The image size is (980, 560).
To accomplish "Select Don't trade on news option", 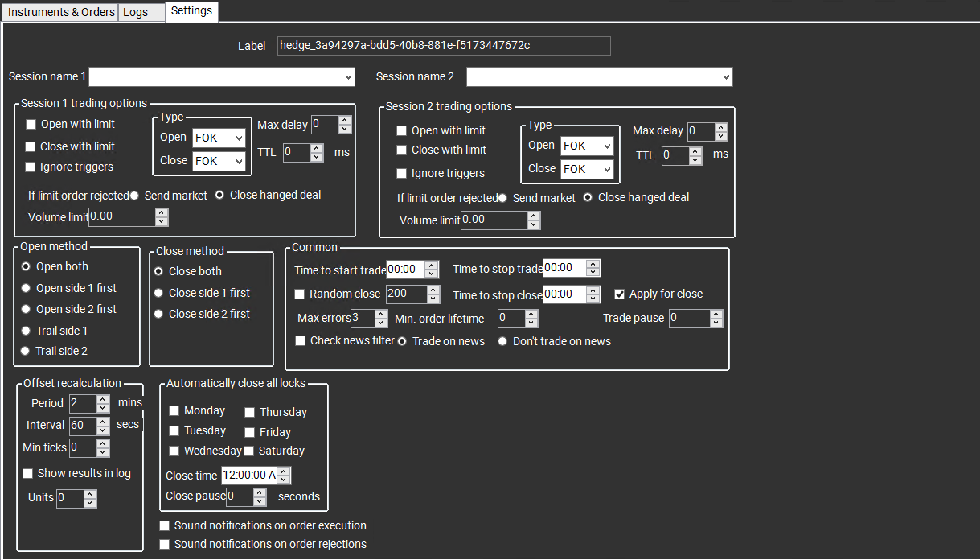I will pos(502,341).
